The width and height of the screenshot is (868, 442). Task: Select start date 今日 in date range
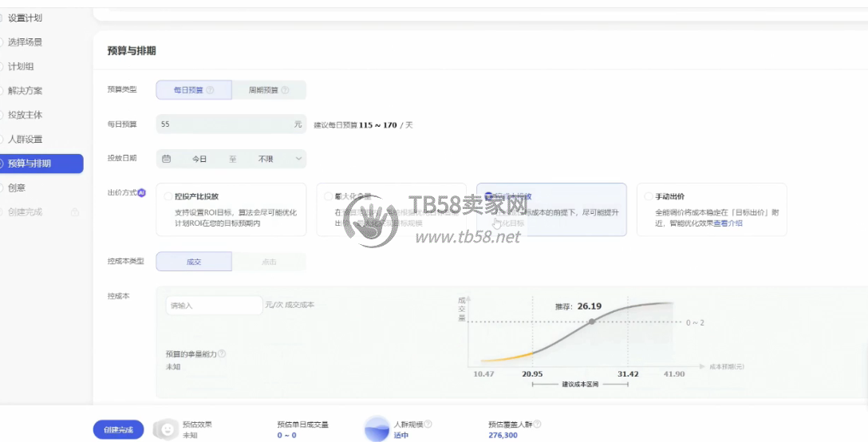[199, 159]
